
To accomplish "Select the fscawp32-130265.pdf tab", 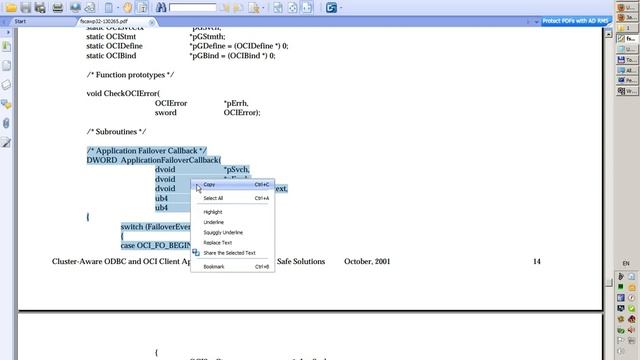I will (x=104, y=21).
